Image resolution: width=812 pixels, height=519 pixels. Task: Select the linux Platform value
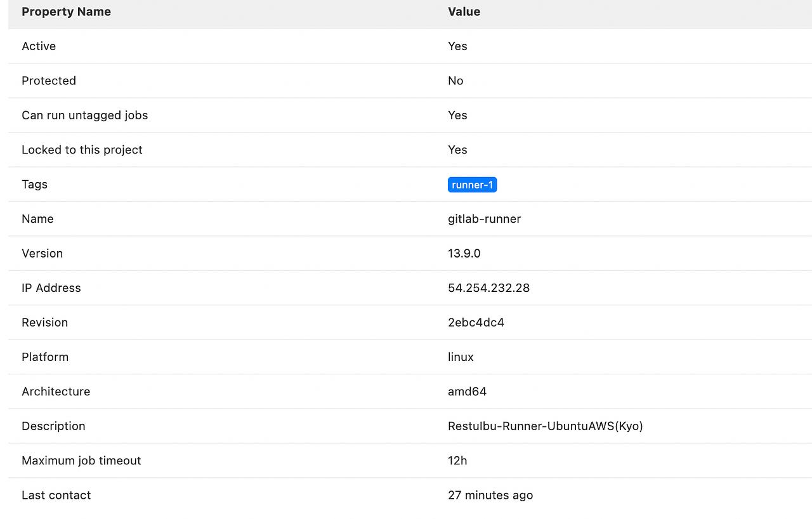point(461,357)
